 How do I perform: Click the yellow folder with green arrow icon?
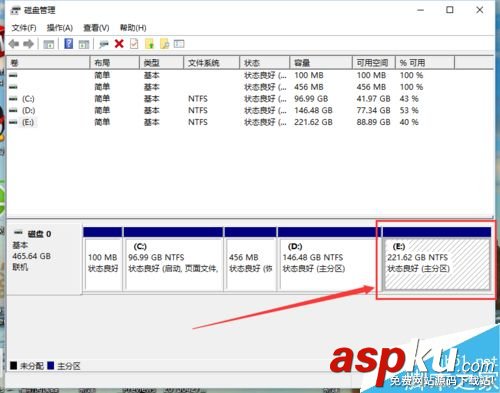click(150, 44)
